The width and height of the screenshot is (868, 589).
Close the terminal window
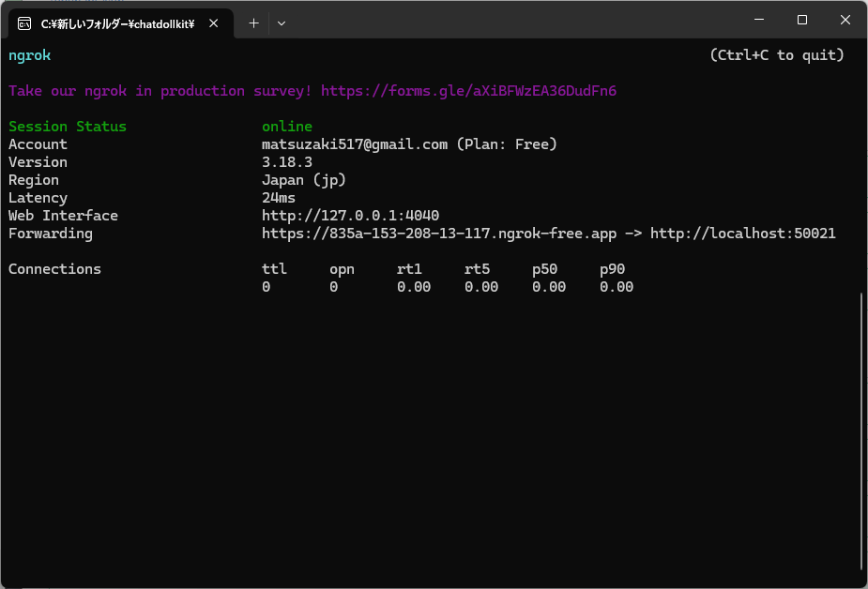coord(845,20)
